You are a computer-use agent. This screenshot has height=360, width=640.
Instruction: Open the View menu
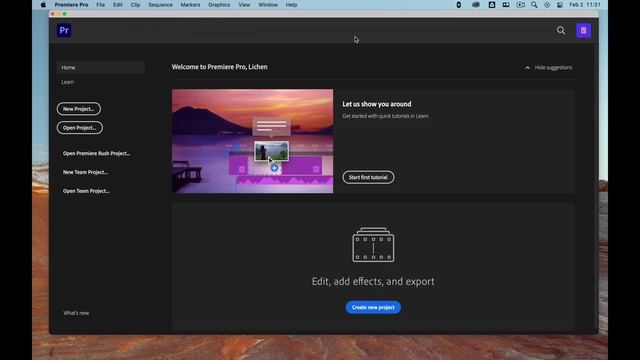coord(244,5)
